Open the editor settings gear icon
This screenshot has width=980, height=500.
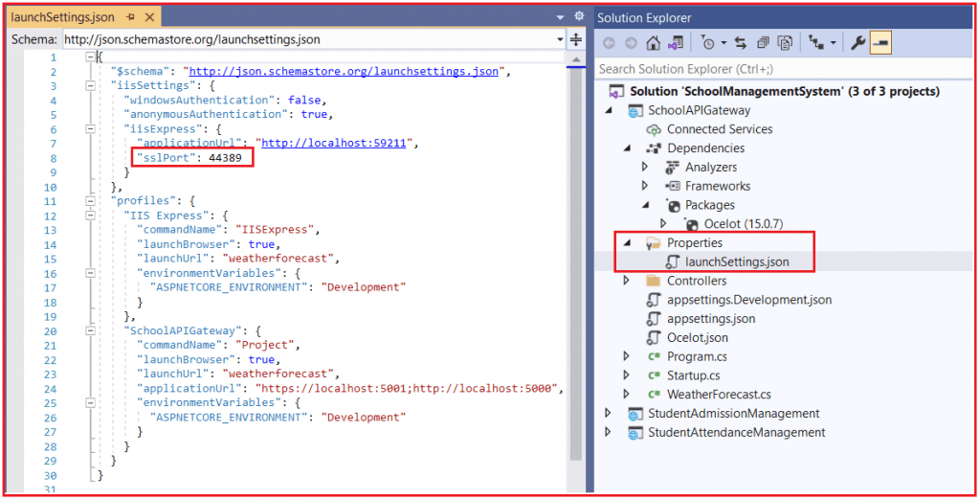578,16
